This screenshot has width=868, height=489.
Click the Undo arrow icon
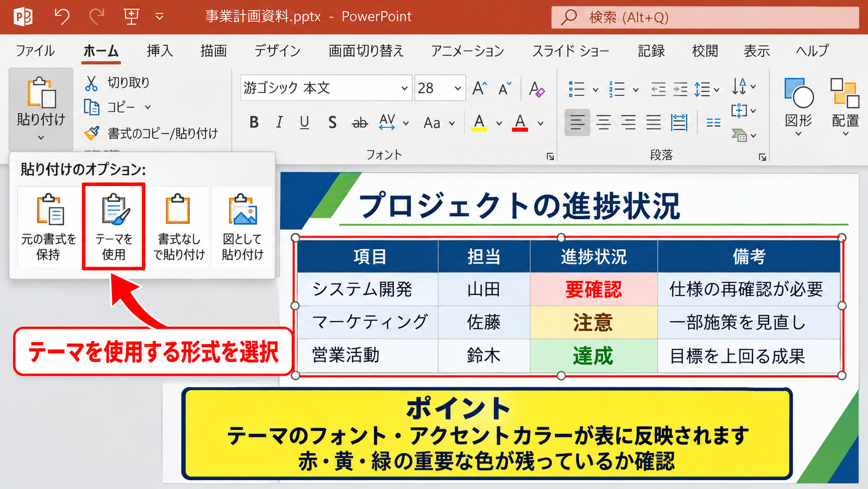[x=62, y=17]
